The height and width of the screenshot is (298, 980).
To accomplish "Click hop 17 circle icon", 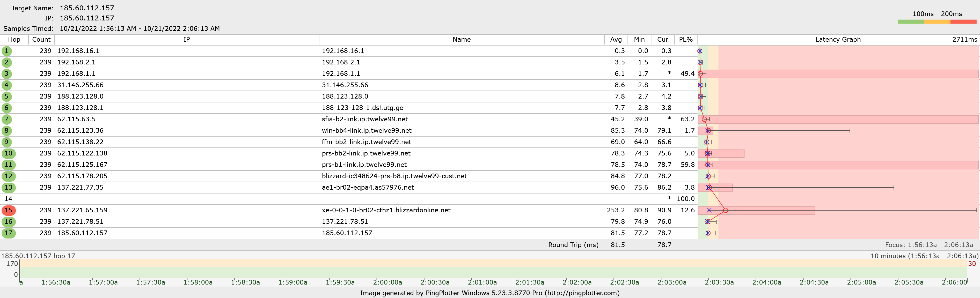I will pos(8,233).
